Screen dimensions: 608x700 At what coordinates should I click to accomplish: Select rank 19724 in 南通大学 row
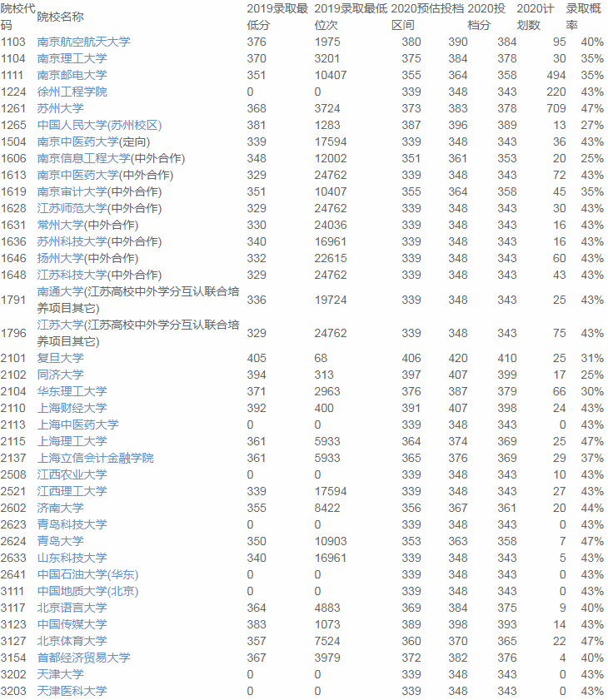pyautogui.click(x=330, y=300)
